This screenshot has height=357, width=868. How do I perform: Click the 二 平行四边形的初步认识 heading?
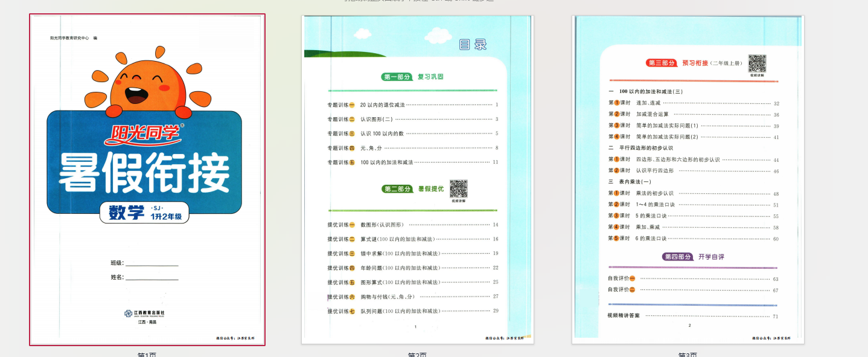[x=640, y=148]
